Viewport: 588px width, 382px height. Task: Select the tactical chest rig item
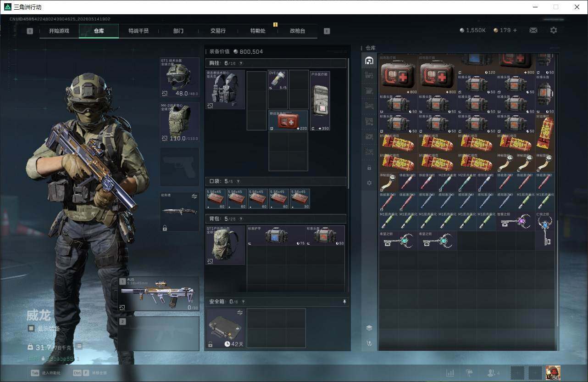(x=225, y=90)
